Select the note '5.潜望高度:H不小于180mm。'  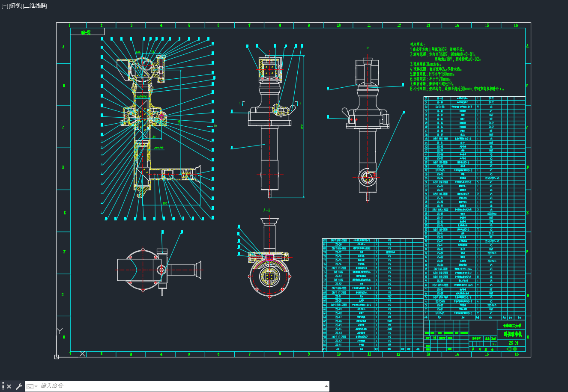(432, 74)
